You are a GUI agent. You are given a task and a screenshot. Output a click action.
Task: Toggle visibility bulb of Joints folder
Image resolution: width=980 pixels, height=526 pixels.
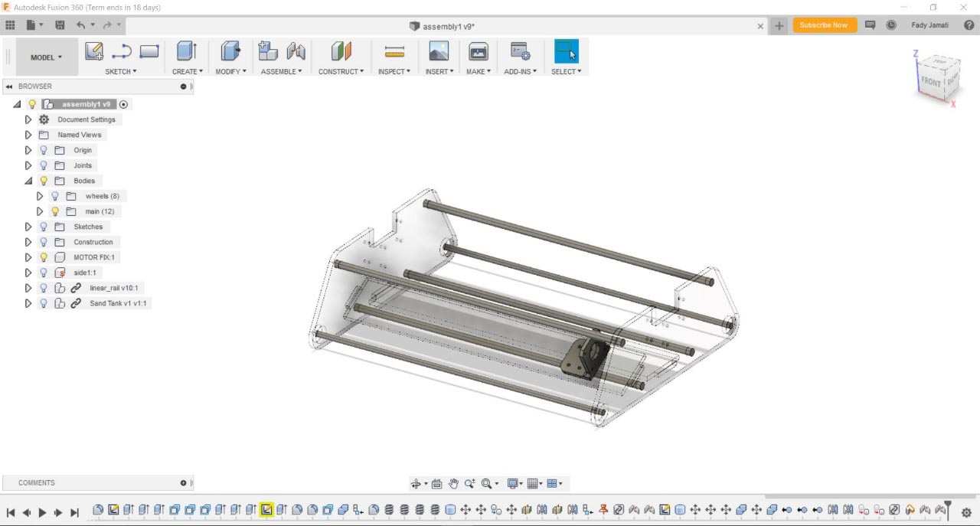44,165
